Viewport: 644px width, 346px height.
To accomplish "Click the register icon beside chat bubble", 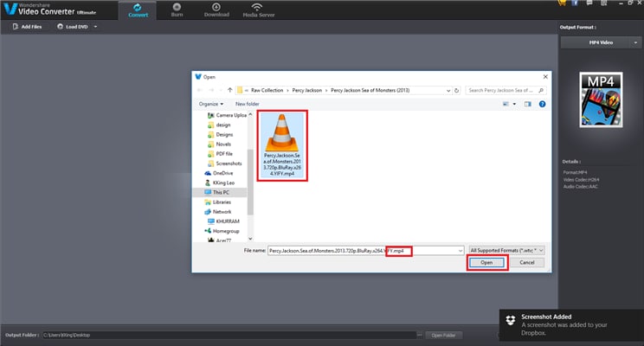I will click(604, 3).
